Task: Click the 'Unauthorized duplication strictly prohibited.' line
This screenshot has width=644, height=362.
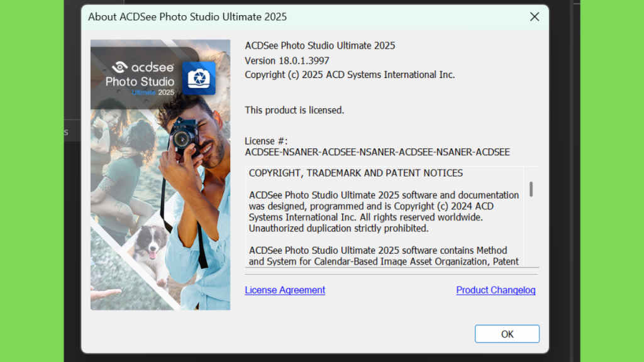Action: point(339,228)
